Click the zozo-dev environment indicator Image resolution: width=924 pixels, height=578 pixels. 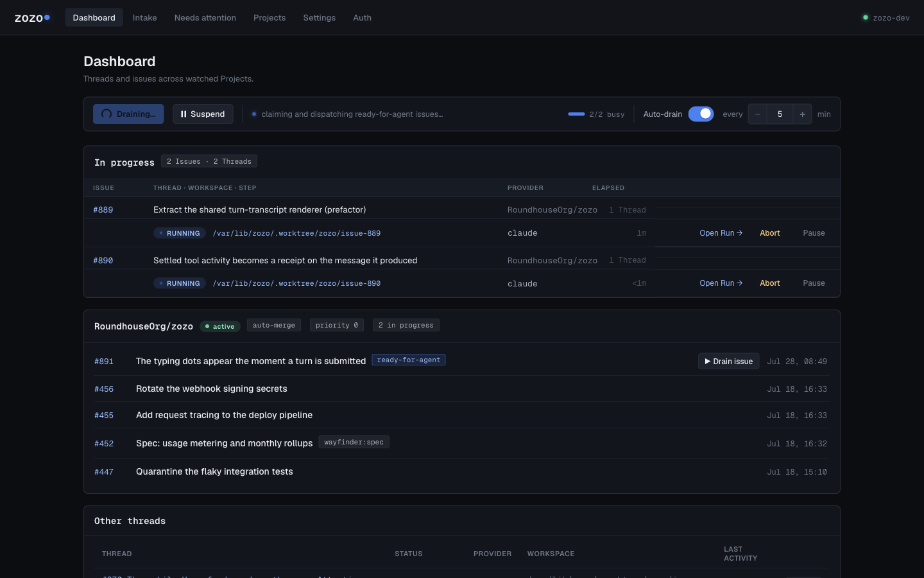pos(886,17)
